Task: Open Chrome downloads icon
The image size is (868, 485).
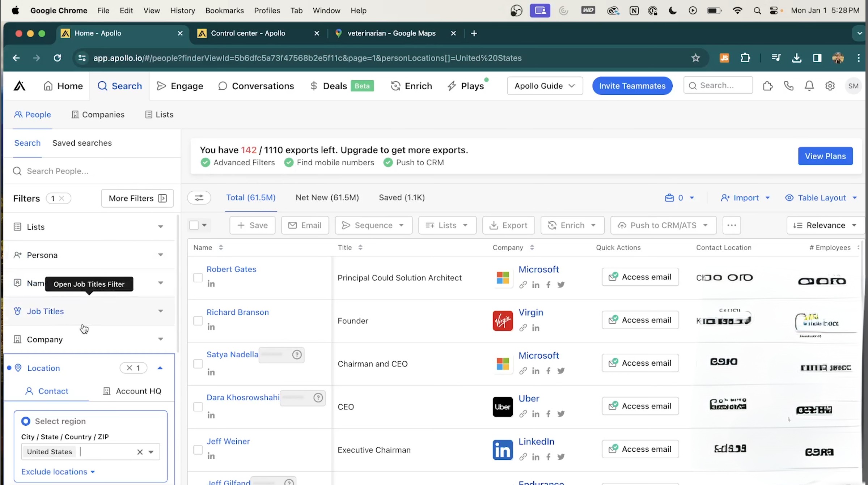Action: coord(796,58)
